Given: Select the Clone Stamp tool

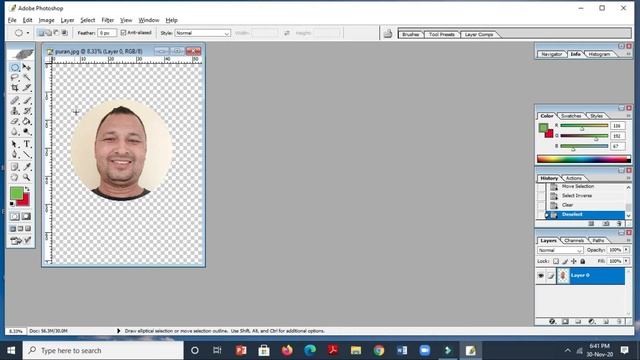Looking at the screenshot, I should tap(15, 111).
